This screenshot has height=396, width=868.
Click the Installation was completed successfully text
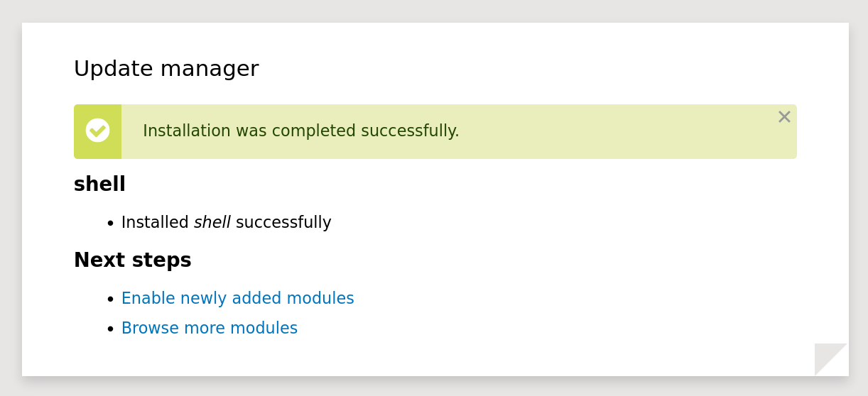click(x=300, y=131)
